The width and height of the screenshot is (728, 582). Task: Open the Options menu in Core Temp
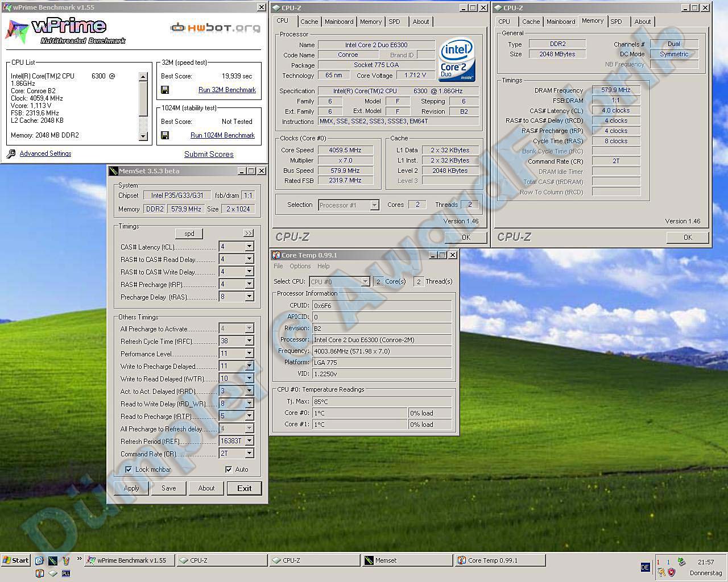(300, 266)
